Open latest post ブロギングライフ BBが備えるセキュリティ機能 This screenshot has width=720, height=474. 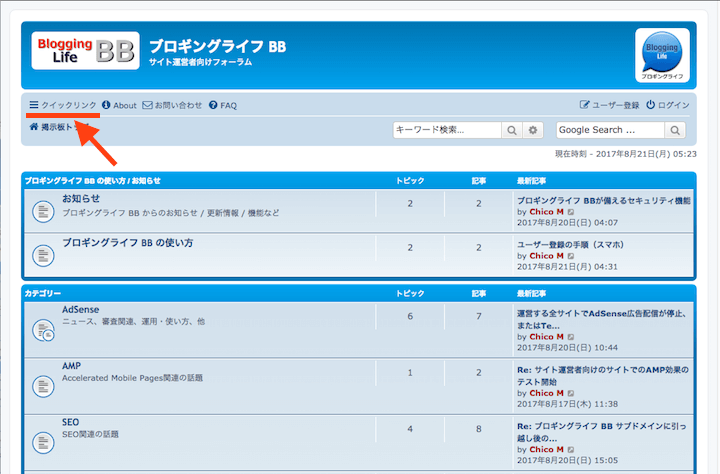click(x=604, y=201)
